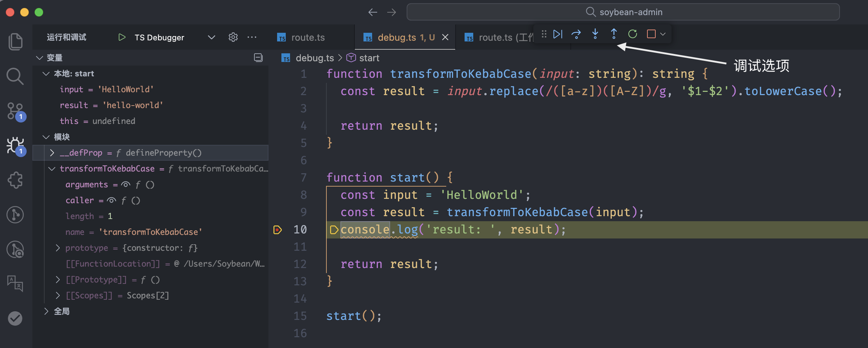Image resolution: width=868 pixels, height=348 pixels.
Task: Click the green Start Debugging play button
Action: [x=122, y=37]
